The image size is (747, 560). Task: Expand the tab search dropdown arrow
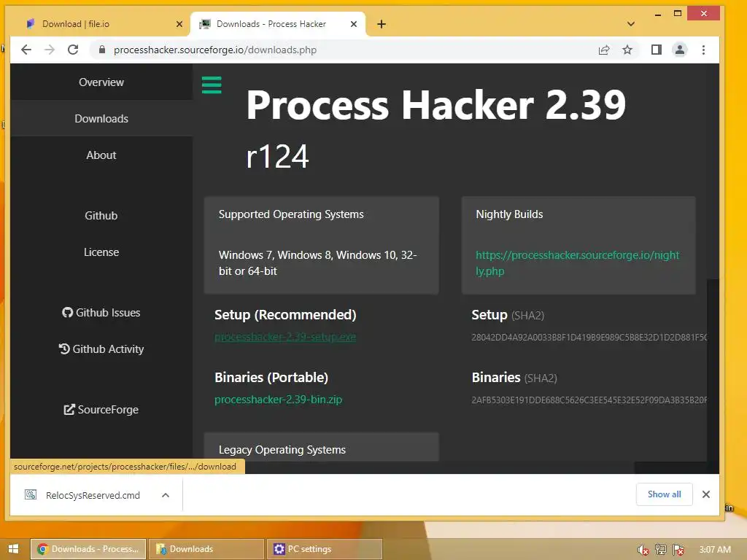pos(631,24)
